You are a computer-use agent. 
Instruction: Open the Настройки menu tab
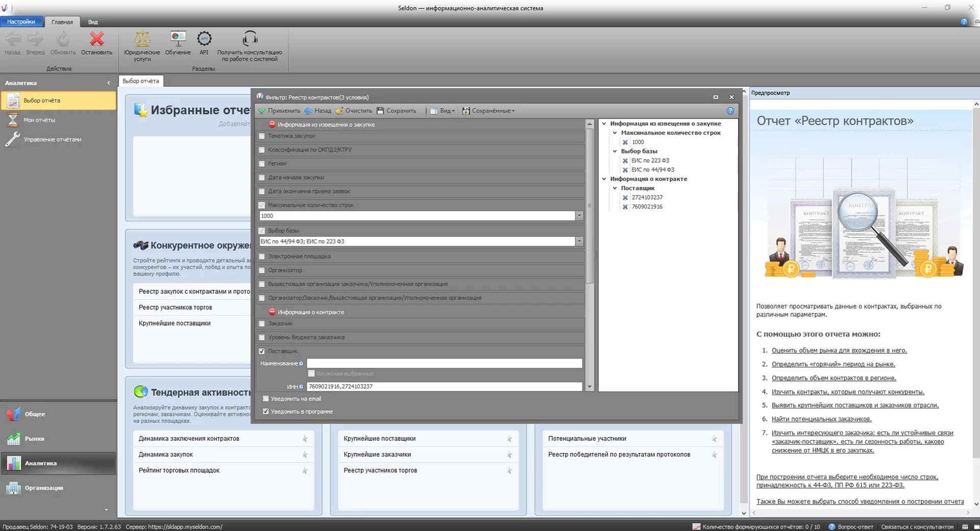tap(21, 22)
